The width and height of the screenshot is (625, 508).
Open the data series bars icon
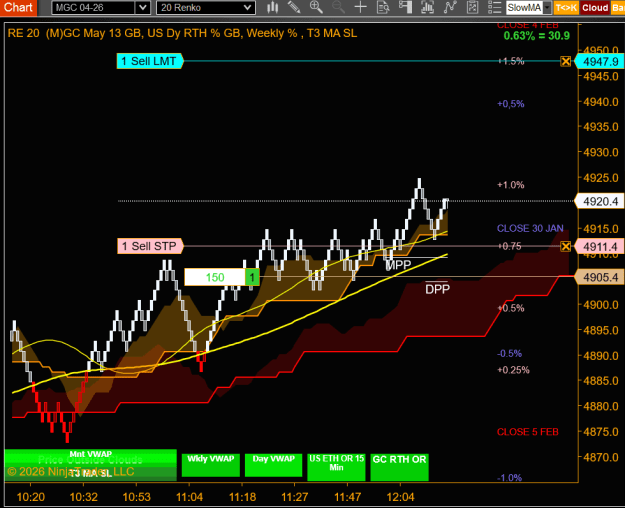point(427,7)
